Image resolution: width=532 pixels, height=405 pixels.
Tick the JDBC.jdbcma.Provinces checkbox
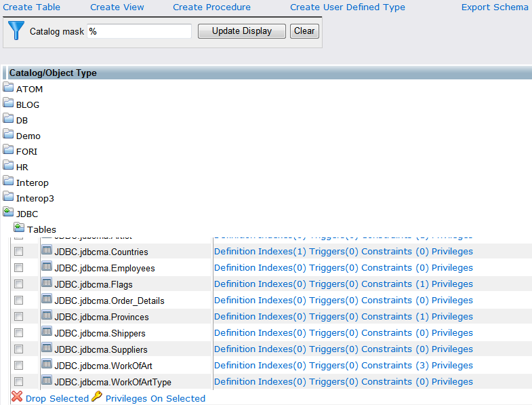click(x=19, y=317)
